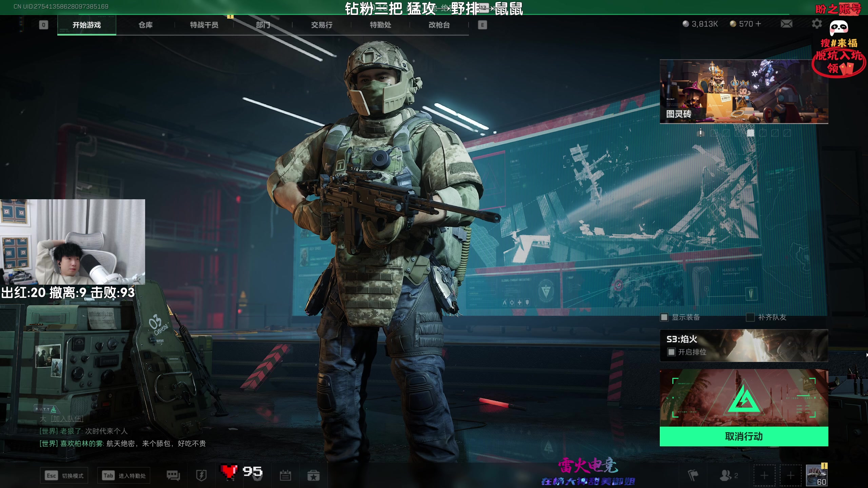868x488 pixels.
Task: Click the [加入队伍] link in chat
Action: [x=67, y=419]
